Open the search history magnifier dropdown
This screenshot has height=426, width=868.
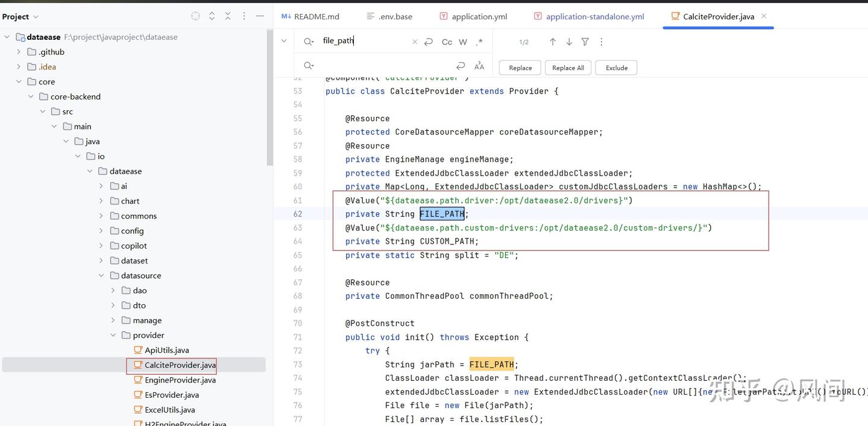point(309,41)
